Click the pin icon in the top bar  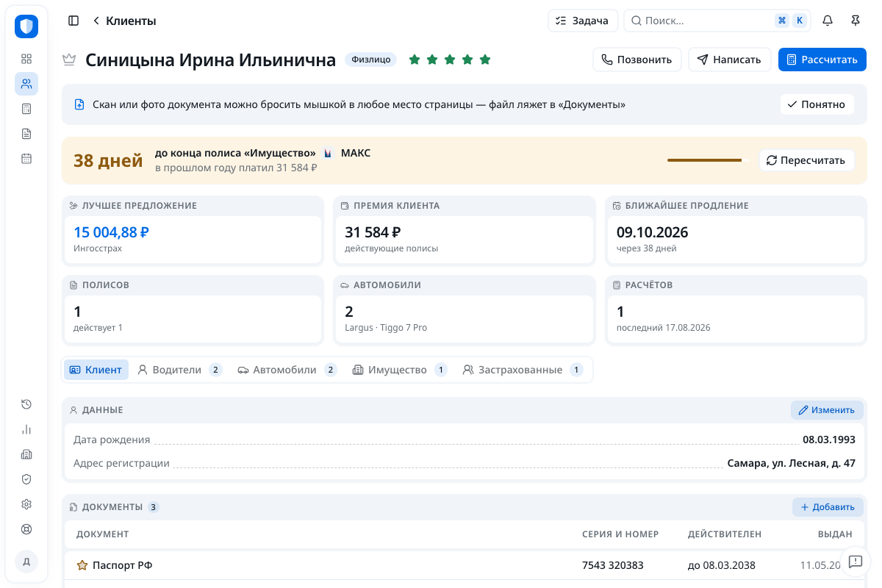tap(856, 21)
